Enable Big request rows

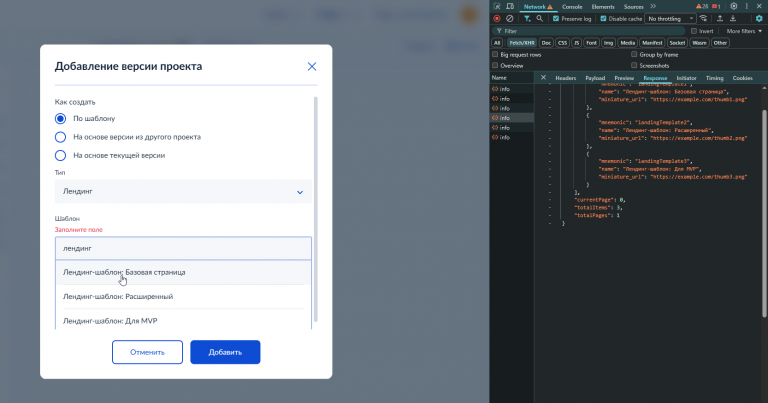tap(495, 54)
